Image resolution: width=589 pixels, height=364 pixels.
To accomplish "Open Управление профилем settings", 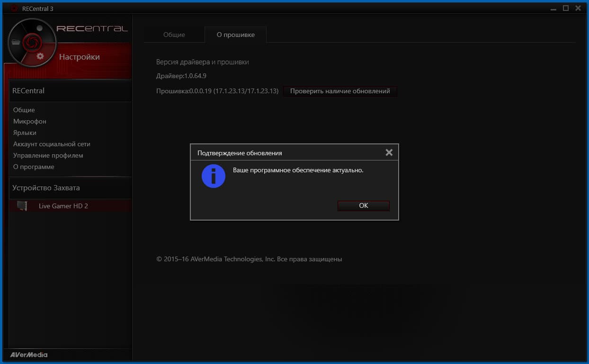I will (x=48, y=155).
